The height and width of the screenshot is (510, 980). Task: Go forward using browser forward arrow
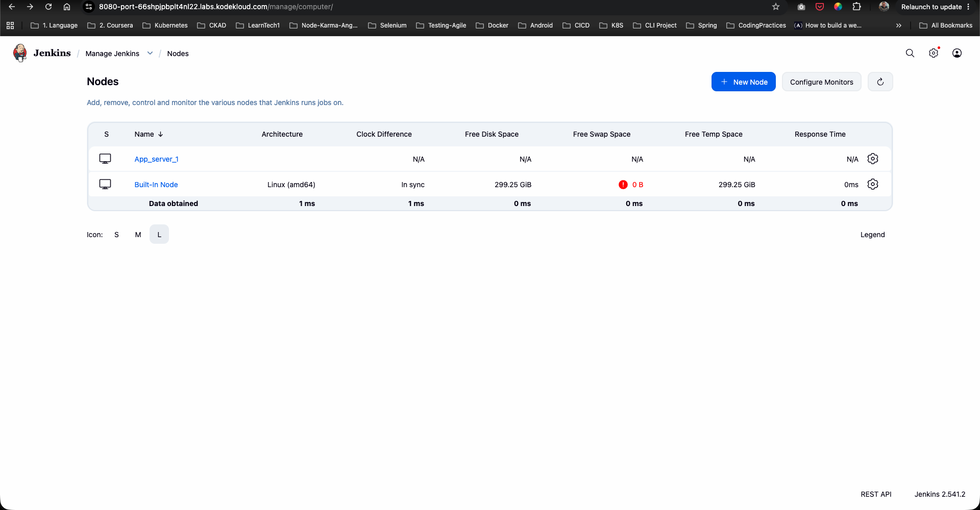pos(30,7)
